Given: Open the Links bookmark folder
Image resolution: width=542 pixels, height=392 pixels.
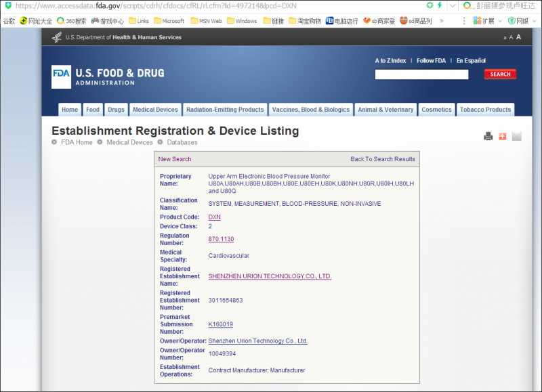Looking at the screenshot, I should pyautogui.click(x=139, y=21).
